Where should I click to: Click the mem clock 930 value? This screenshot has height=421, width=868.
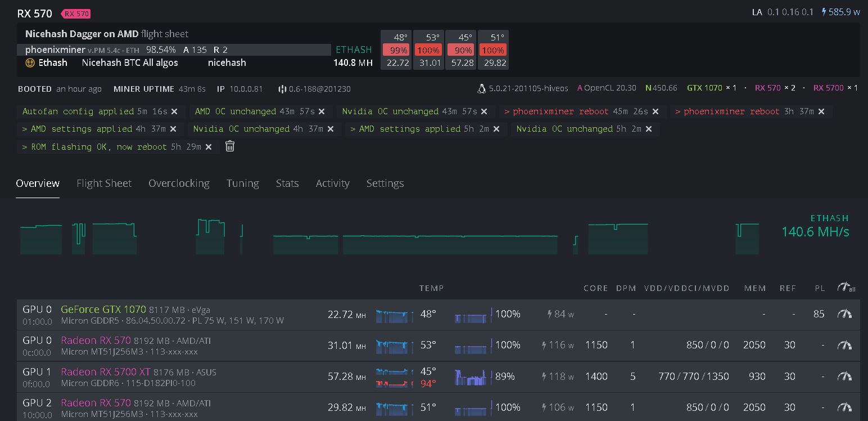pos(757,377)
